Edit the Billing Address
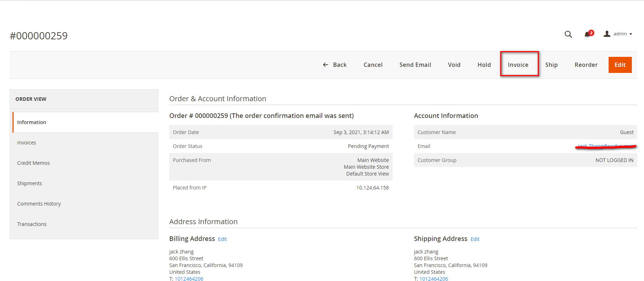 tap(222, 239)
